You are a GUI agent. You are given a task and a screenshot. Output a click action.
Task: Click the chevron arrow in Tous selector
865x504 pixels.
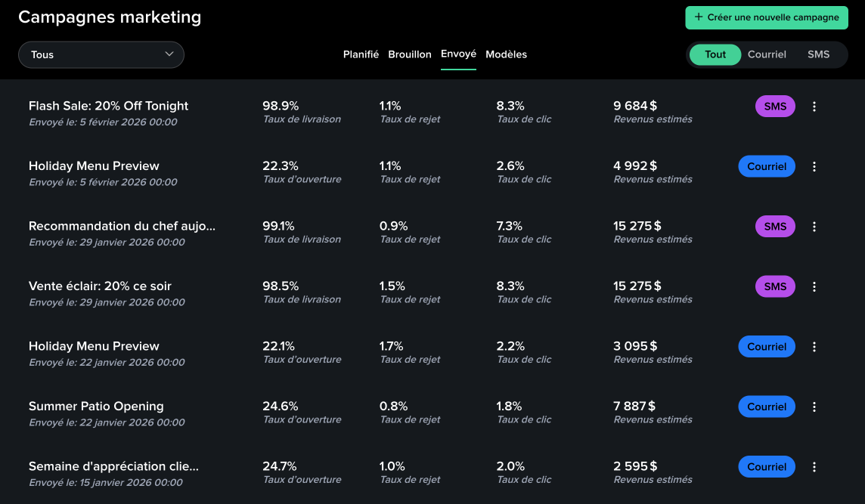click(169, 54)
